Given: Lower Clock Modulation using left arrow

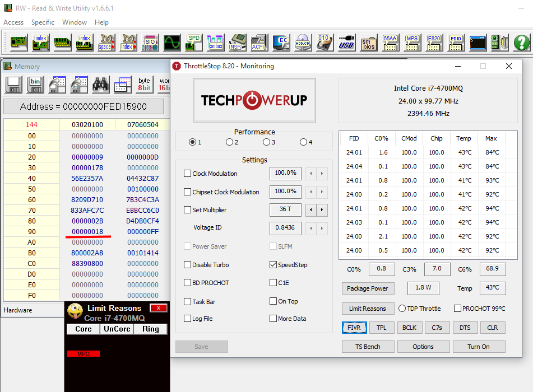Looking at the screenshot, I should pos(311,174).
